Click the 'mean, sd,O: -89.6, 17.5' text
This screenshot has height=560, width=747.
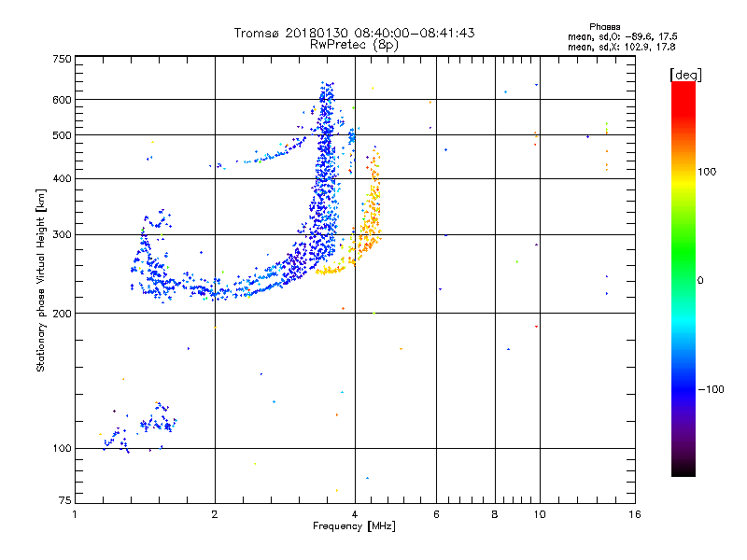pos(622,36)
